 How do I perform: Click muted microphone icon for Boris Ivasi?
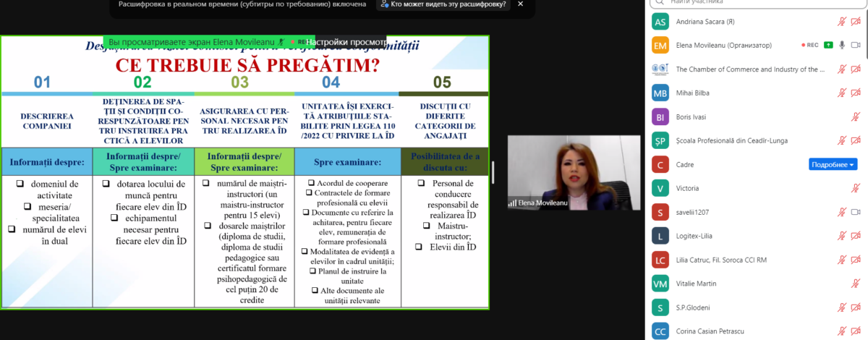856,116
